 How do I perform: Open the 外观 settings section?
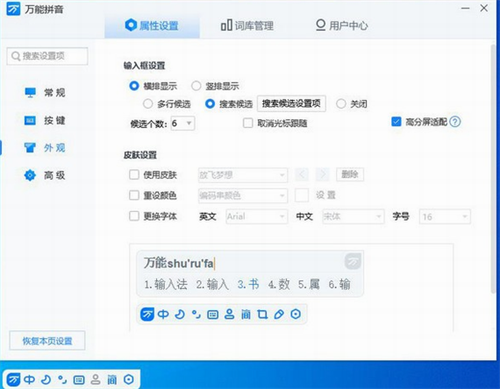(x=45, y=147)
